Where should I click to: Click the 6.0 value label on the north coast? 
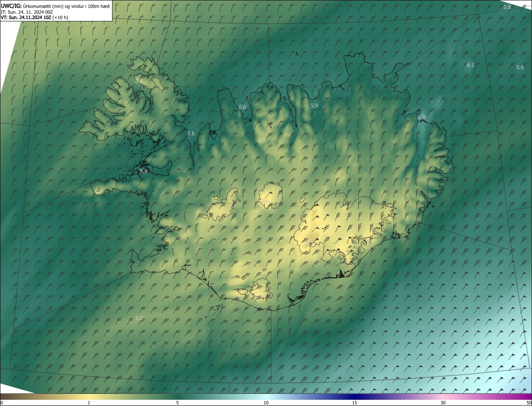point(242,107)
